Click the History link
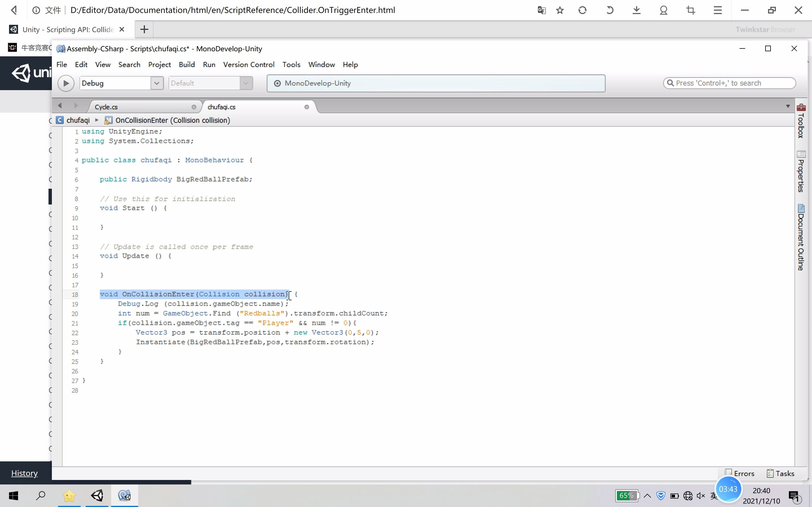Image resolution: width=812 pixels, height=507 pixels. 24,473
